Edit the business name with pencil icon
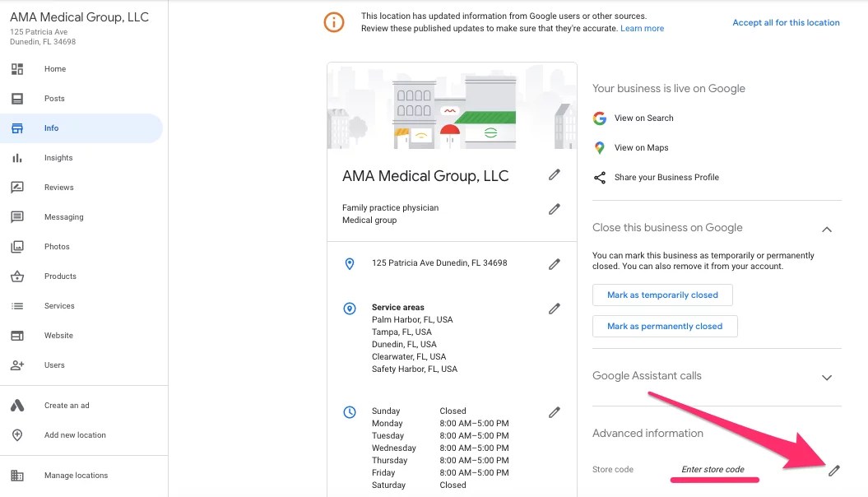Viewport: 868px width, 497px height. [x=555, y=175]
